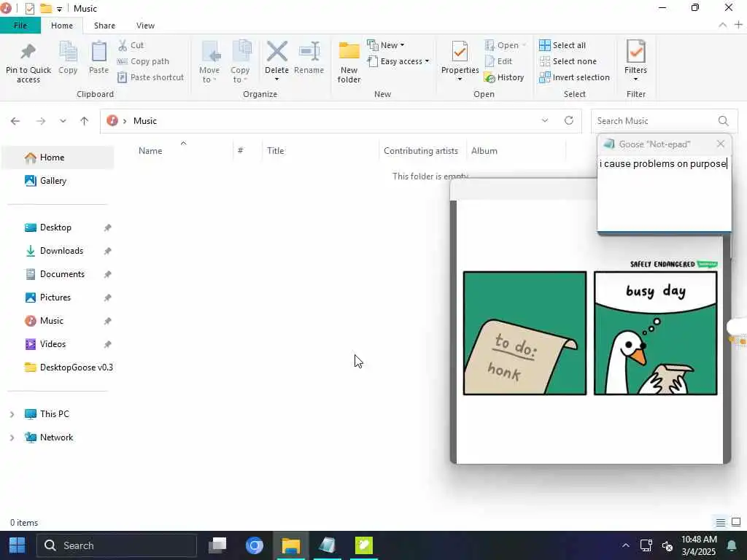Click the Open button in ribbon
Image resolution: width=747 pixels, height=560 pixels.
click(505, 45)
